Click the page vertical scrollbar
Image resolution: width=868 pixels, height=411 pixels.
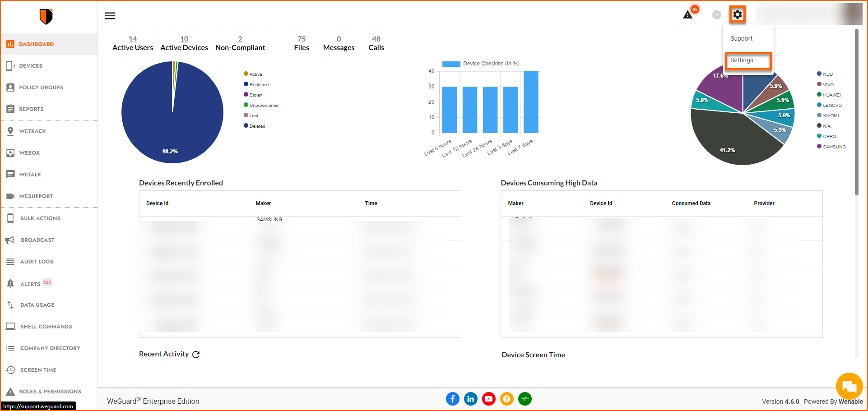(x=857, y=112)
